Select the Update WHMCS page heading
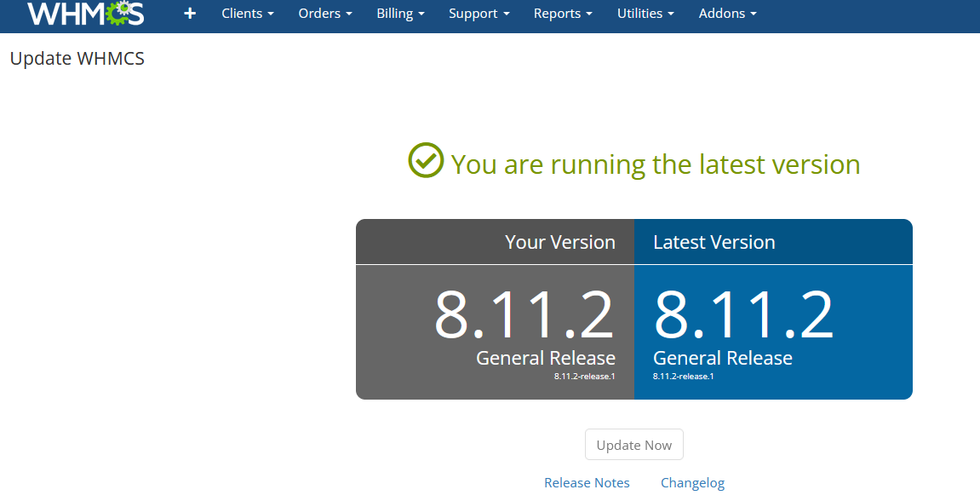 click(77, 58)
